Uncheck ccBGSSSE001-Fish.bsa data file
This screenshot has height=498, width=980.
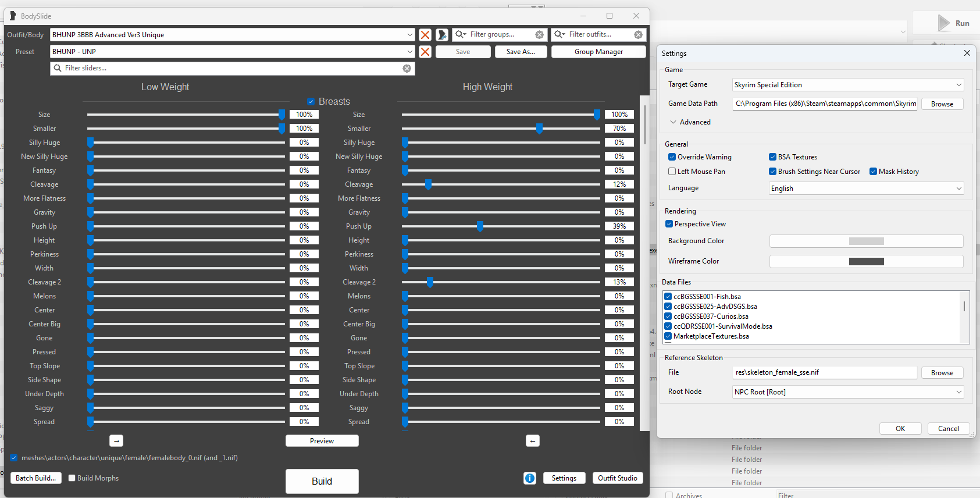pyautogui.click(x=668, y=297)
